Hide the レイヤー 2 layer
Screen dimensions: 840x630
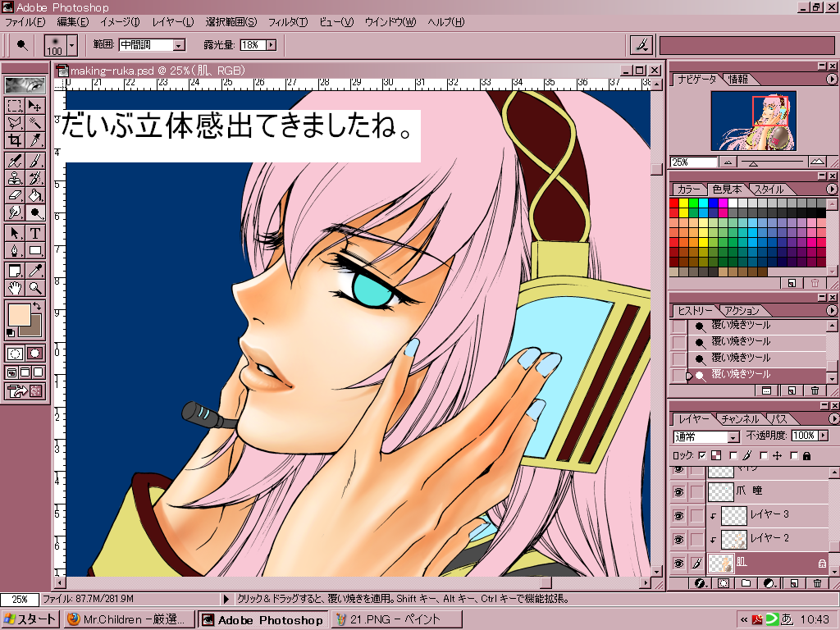(678, 540)
